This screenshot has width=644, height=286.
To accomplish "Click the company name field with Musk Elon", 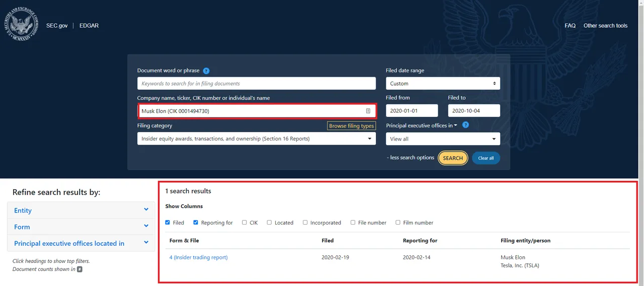I will (257, 111).
